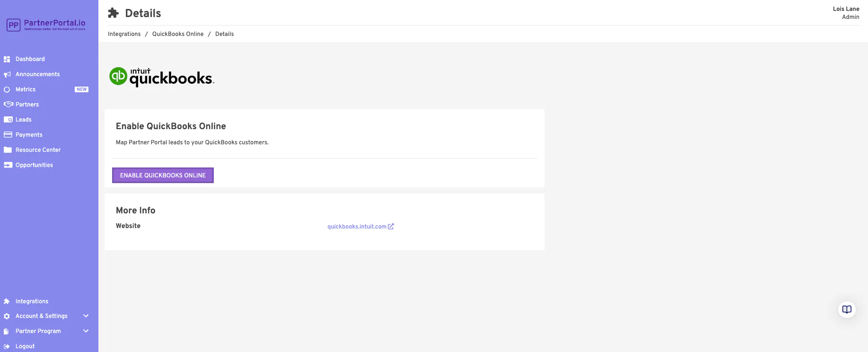This screenshot has width=868, height=352.
Task: Click the Partner Program document icon
Action: coord(6,331)
